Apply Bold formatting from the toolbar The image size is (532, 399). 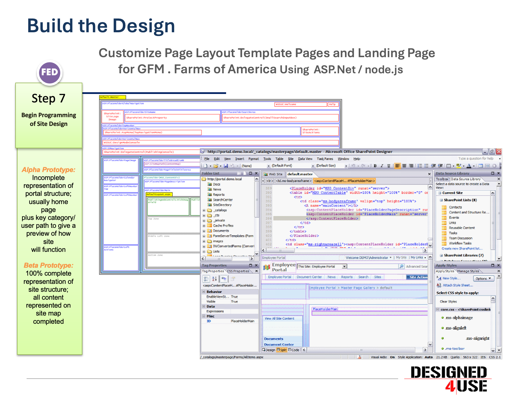(x=375, y=166)
